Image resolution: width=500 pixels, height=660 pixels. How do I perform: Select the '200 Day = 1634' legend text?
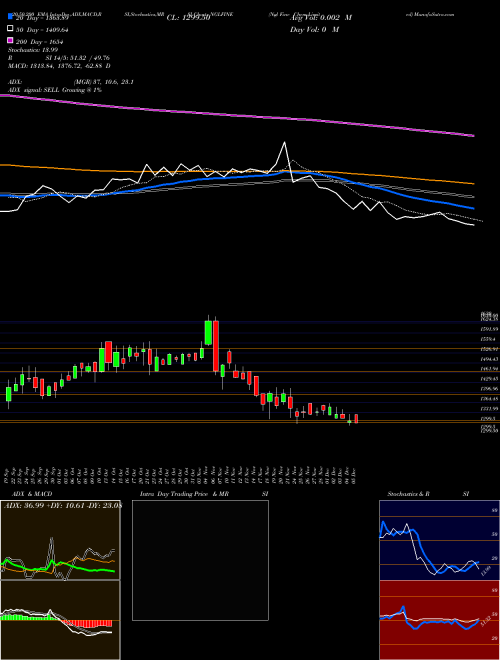click(x=40, y=42)
